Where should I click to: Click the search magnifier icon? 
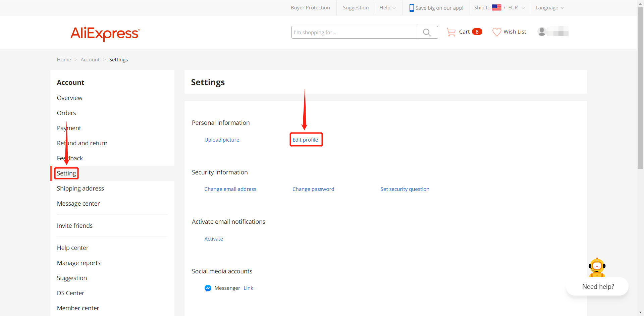pyautogui.click(x=427, y=32)
